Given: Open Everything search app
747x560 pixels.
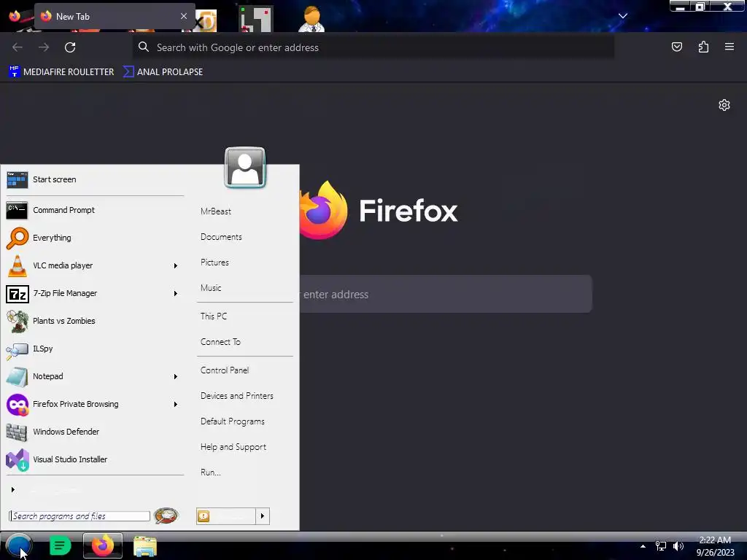Looking at the screenshot, I should pyautogui.click(x=95, y=238).
